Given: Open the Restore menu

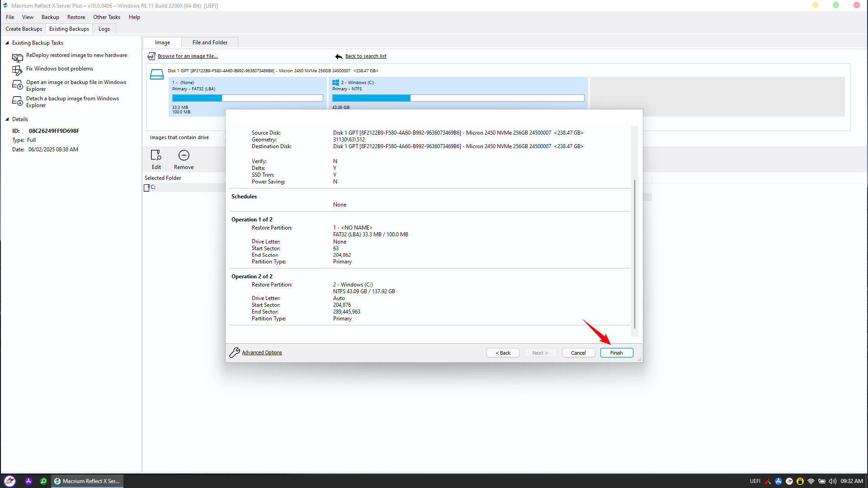Looking at the screenshot, I should pos(76,17).
